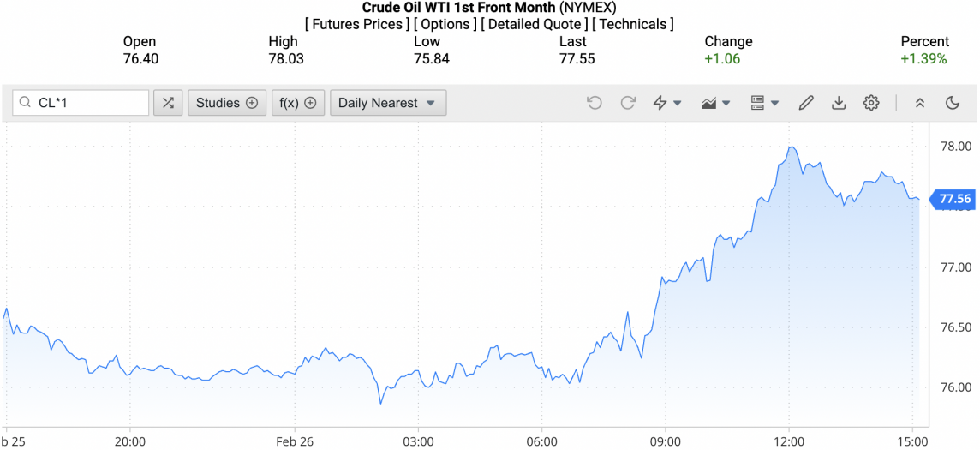This screenshot has width=980, height=450.
Task: Redo the chart change
Action: coord(628,103)
